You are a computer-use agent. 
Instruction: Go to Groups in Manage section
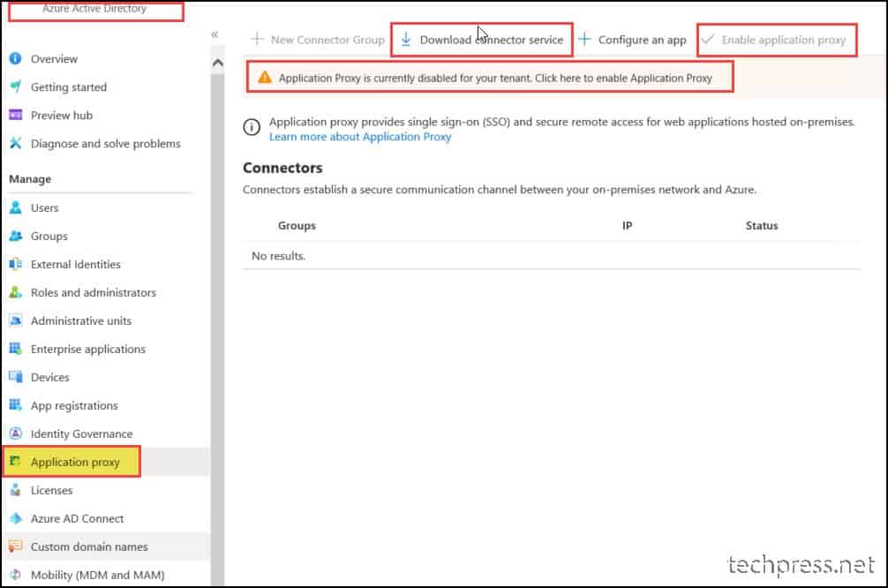pos(49,237)
